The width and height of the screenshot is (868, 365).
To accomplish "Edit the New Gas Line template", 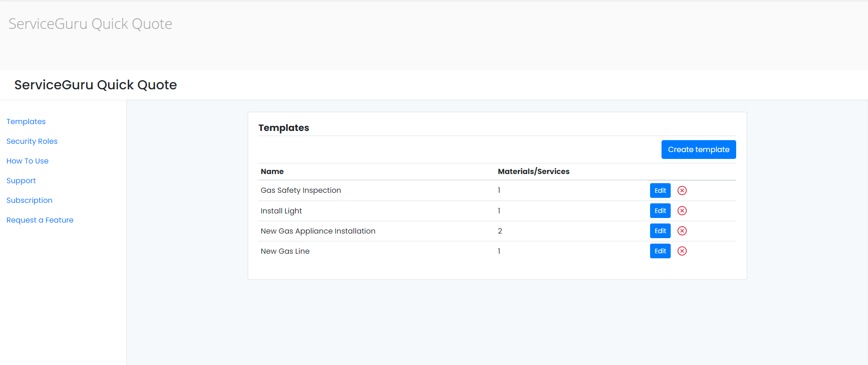I will pos(660,251).
